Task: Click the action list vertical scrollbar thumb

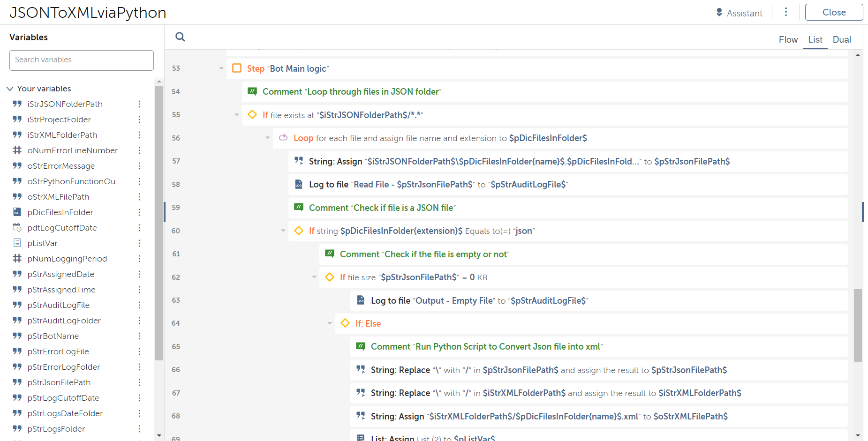Action: (858, 325)
